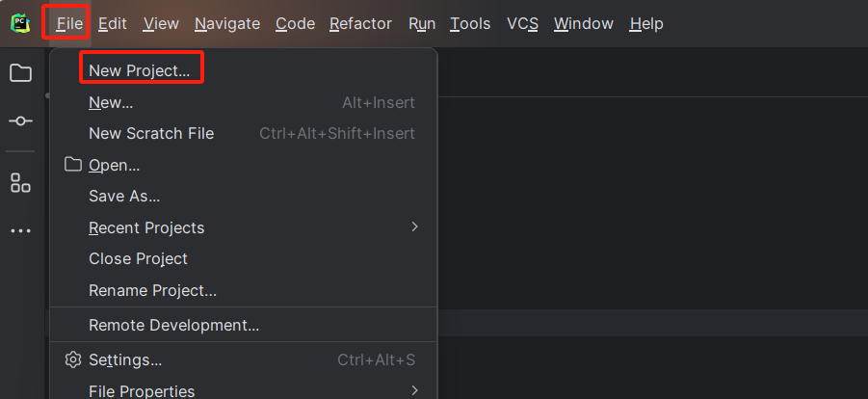This screenshot has width=868, height=399.
Task: Expand the File Properties submenu arrow
Action: coord(414,390)
